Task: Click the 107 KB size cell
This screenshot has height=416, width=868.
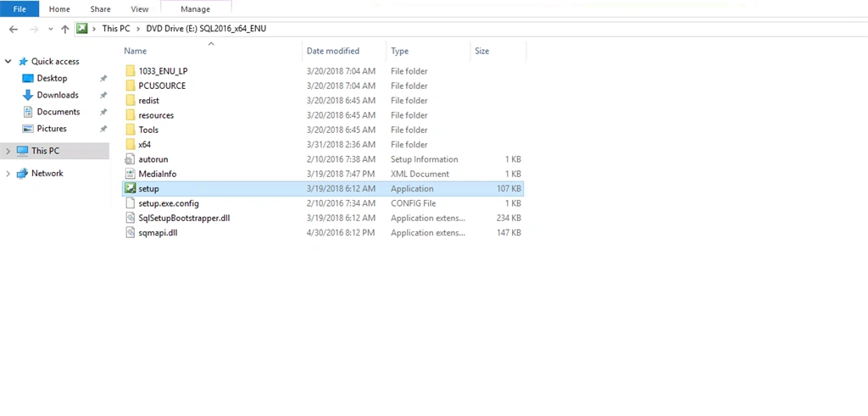Action: pos(509,189)
